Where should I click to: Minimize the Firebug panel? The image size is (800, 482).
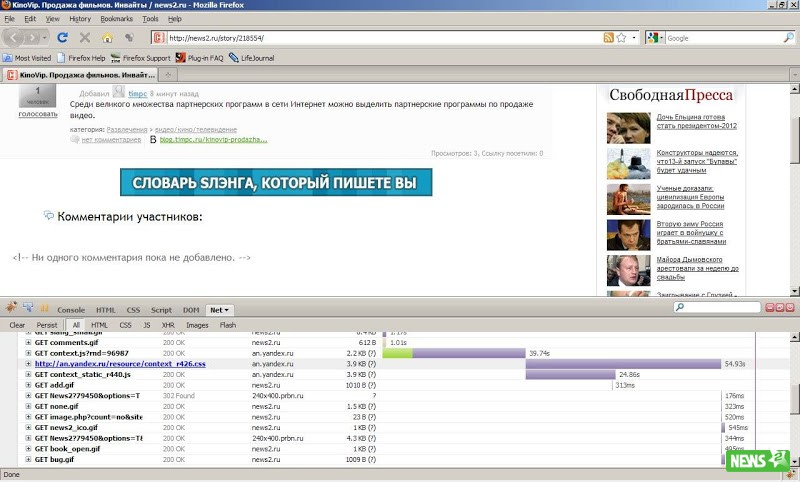coord(770,307)
